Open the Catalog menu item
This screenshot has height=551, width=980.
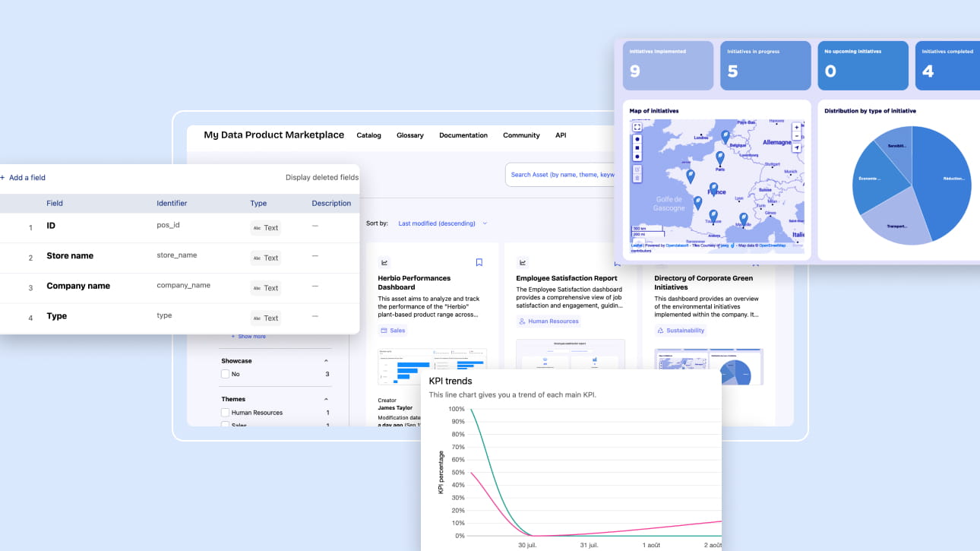click(368, 135)
